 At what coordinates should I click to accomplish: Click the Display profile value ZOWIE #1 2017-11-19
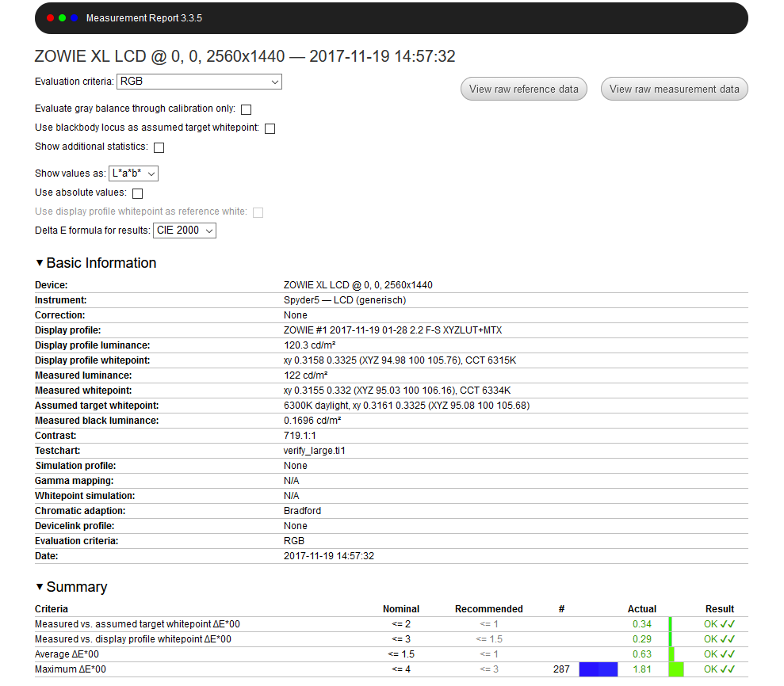point(392,330)
